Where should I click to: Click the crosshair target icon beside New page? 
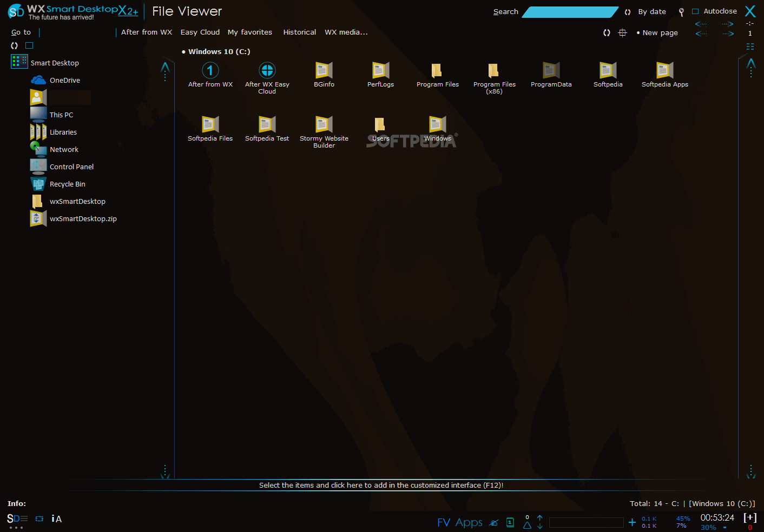[x=623, y=33]
